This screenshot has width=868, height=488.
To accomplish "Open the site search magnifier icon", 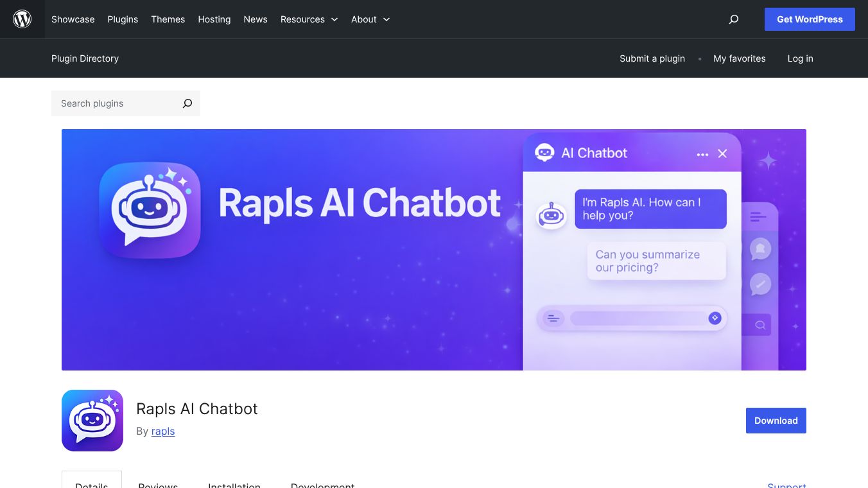I will pos(734,19).
